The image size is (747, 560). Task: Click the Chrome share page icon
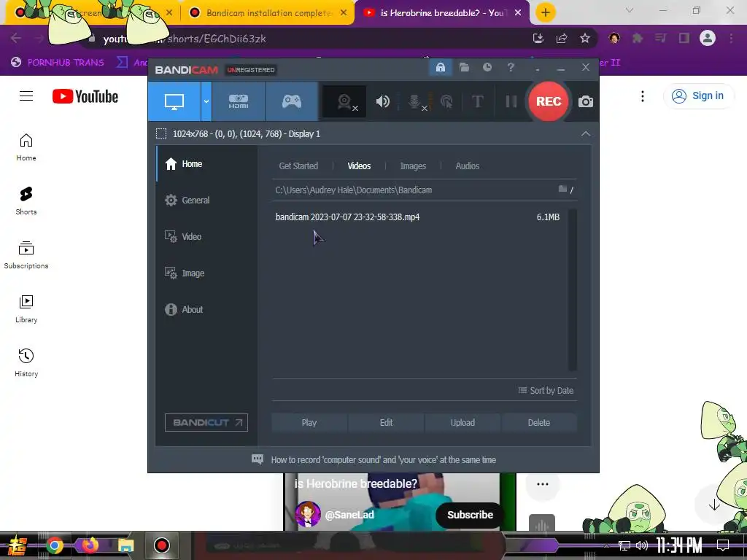click(562, 38)
